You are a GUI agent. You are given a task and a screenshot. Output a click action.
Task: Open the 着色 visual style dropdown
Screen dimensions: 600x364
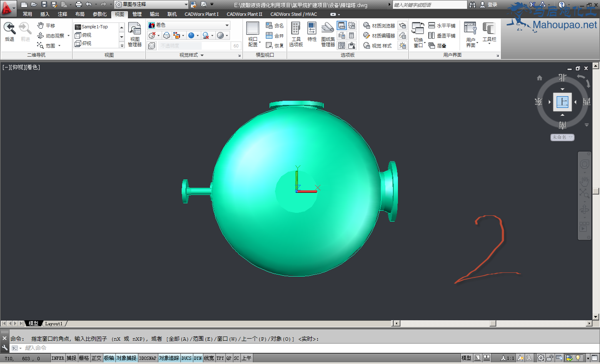pos(189,25)
